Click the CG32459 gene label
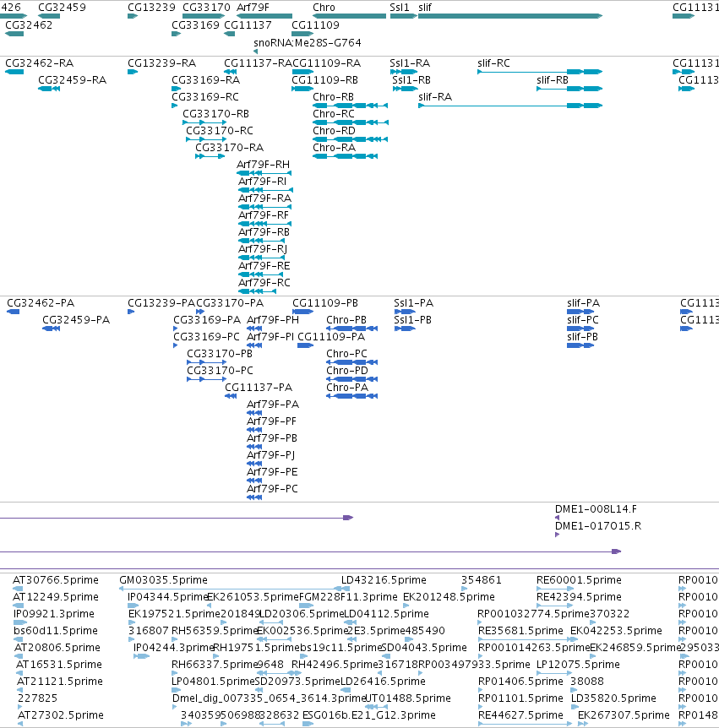 [62, 8]
